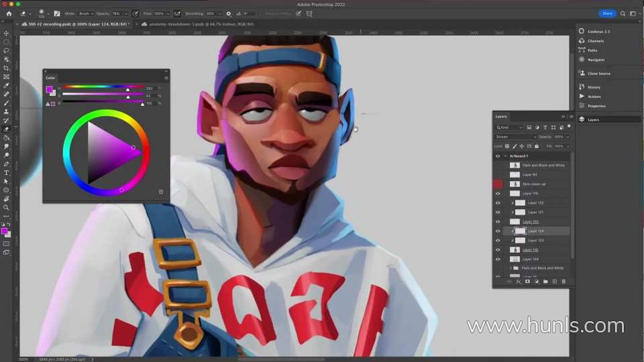
Task: Expand Flats and Black and White folder
Action: click(511, 268)
